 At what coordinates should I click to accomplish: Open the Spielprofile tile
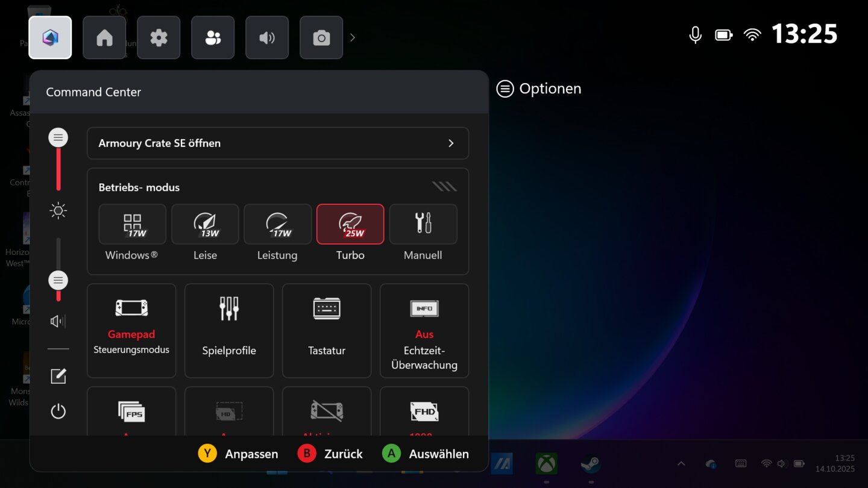(229, 331)
